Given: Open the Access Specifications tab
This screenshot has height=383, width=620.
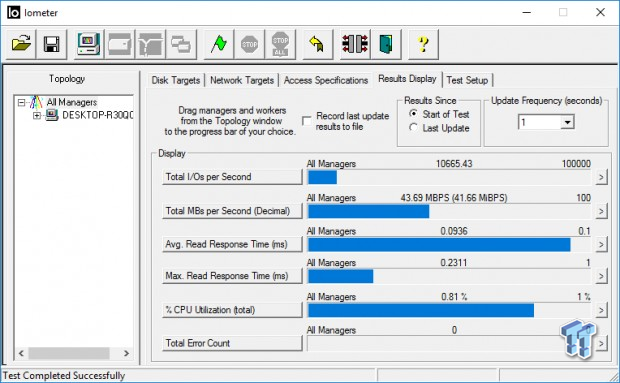Looking at the screenshot, I should click(x=326, y=80).
